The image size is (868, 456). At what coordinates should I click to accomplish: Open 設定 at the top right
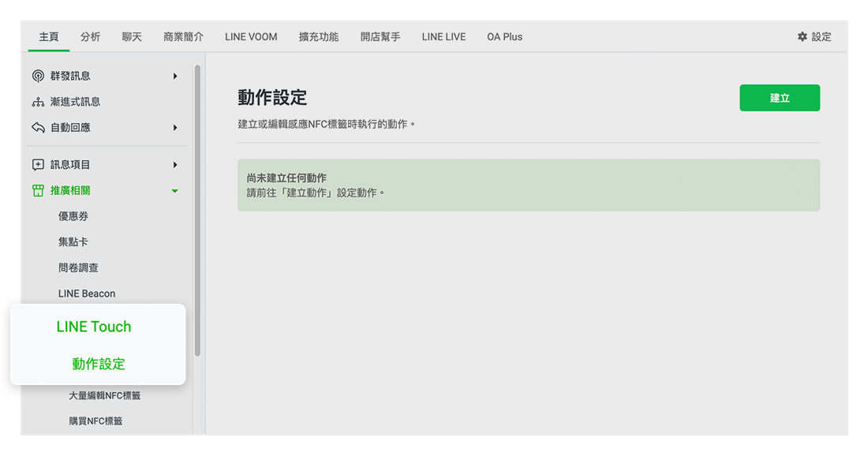click(821, 36)
